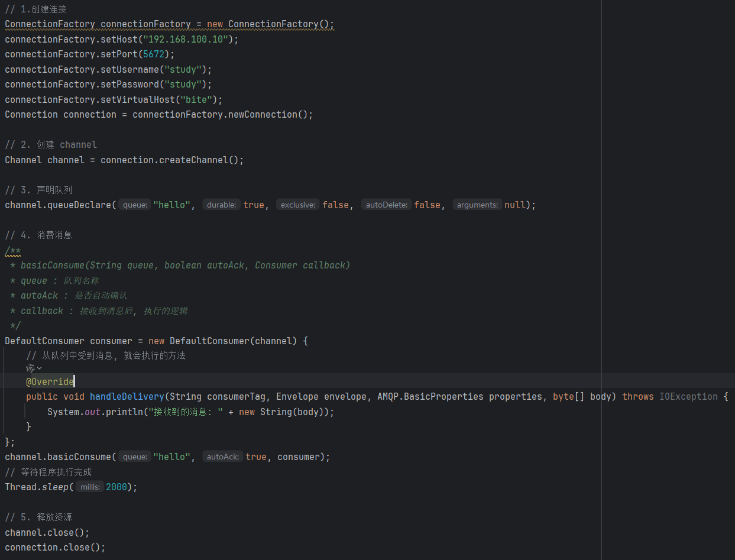Screen dimensions: 735x560
Task: Click 'new ConnectionFactory()' constructor call
Action: [x=268, y=24]
